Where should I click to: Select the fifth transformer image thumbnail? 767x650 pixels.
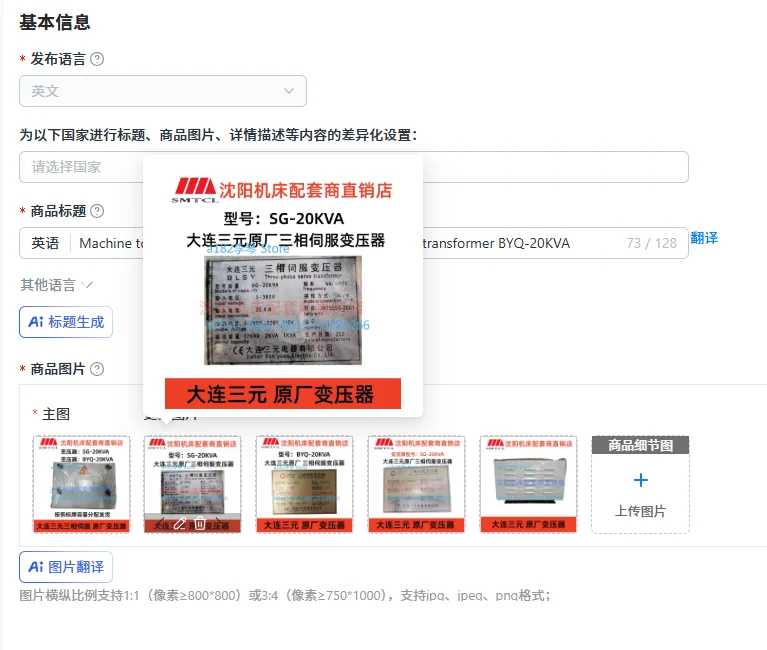point(528,484)
